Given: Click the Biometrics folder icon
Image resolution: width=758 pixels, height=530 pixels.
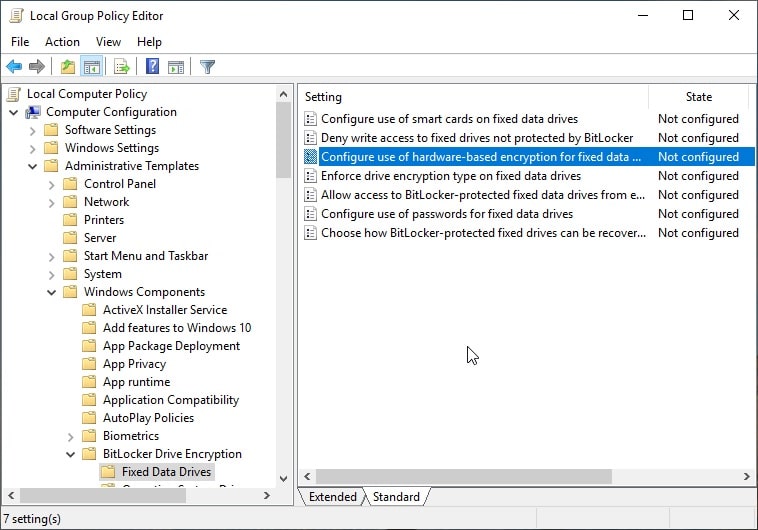Looking at the screenshot, I should (x=89, y=436).
